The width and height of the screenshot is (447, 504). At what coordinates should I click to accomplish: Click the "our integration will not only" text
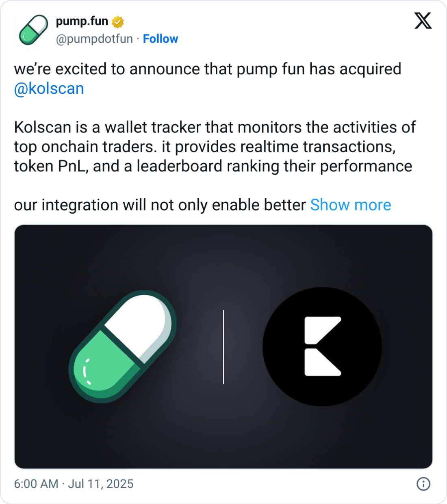159,205
